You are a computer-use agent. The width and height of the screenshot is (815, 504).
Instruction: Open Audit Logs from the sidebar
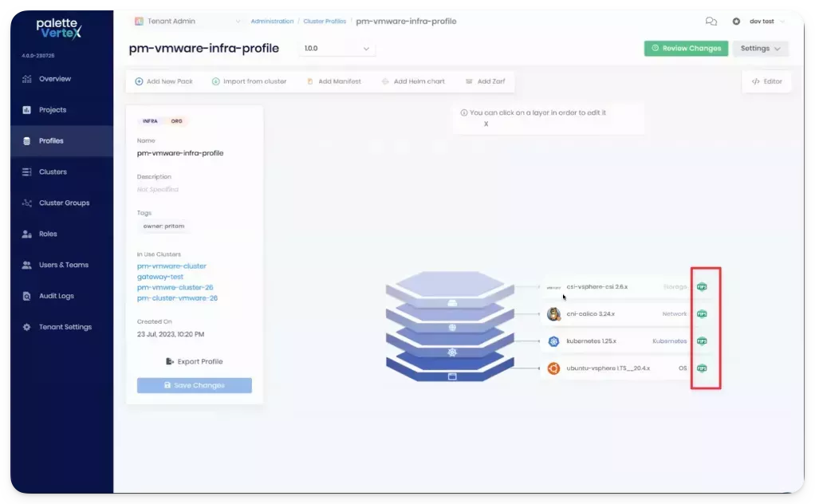[x=56, y=296]
